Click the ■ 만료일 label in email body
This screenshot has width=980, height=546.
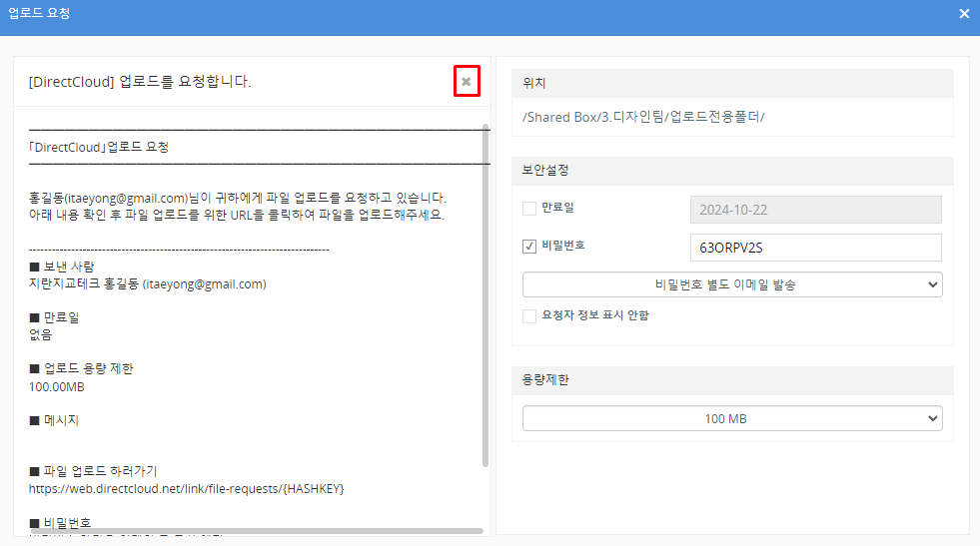[x=54, y=317]
